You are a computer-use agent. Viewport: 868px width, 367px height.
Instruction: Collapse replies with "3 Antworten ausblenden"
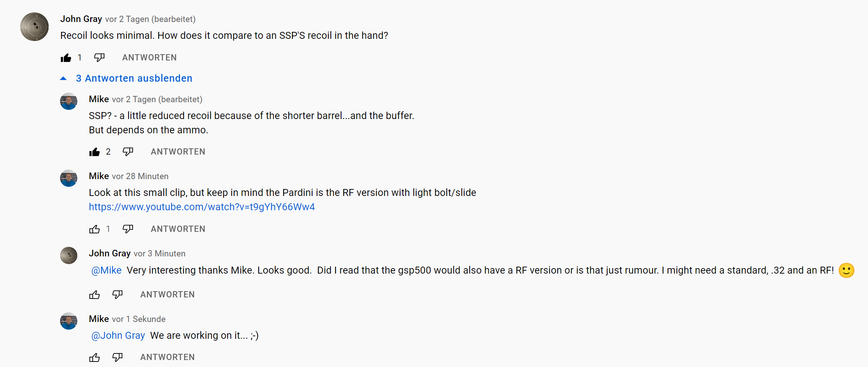(134, 78)
